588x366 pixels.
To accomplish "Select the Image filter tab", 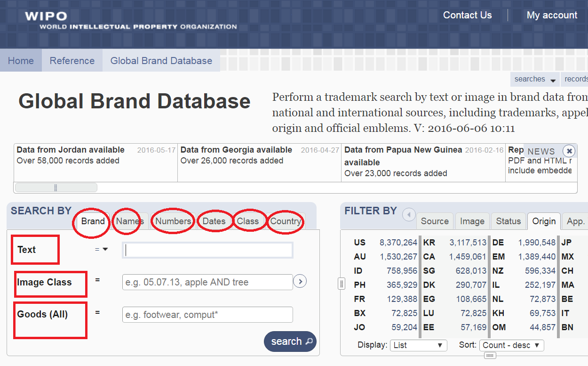I will coord(472,221).
